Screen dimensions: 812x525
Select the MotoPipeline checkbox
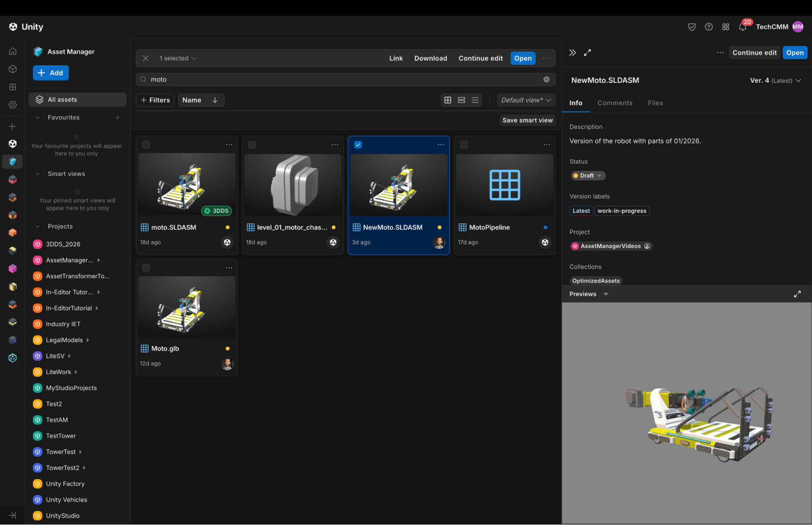coord(464,145)
